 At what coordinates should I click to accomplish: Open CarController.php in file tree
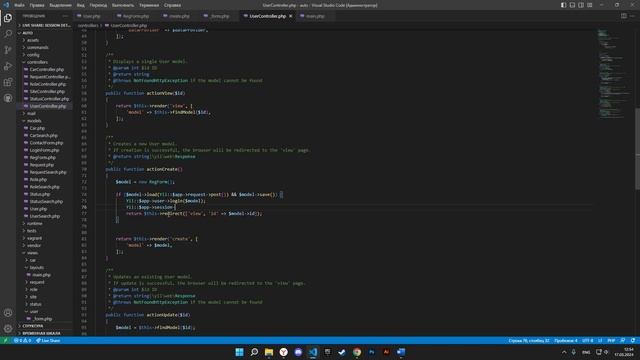click(x=47, y=69)
